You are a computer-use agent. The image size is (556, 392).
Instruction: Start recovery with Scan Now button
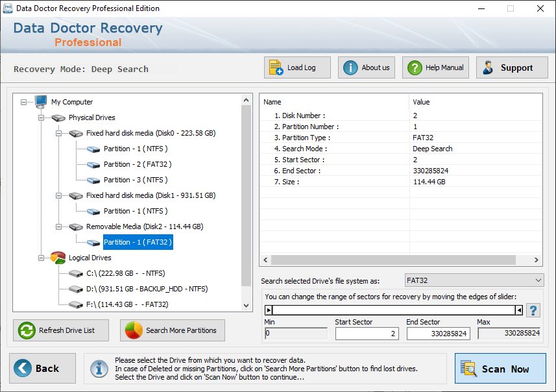pos(500,368)
